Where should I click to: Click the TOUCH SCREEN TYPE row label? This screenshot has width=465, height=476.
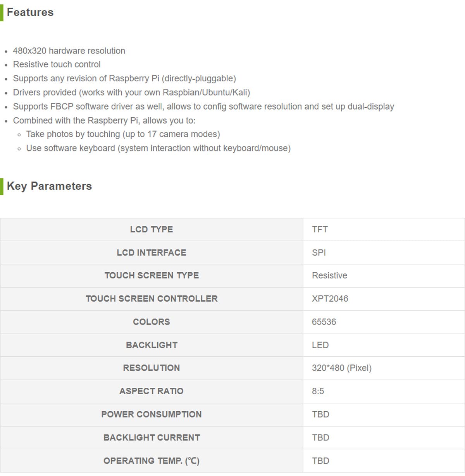(x=152, y=275)
